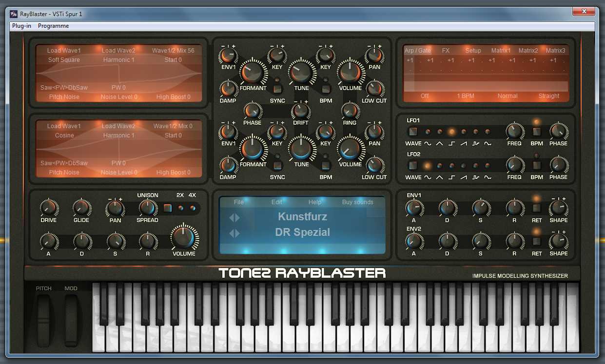Open the Straight shuffle selector
This screenshot has width=605, height=364.
(549, 96)
